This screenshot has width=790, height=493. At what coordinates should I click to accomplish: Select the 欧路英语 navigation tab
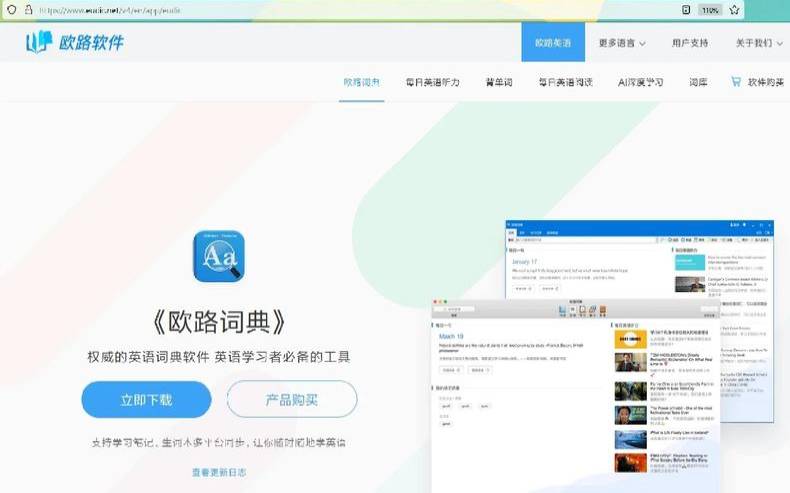[x=553, y=42]
